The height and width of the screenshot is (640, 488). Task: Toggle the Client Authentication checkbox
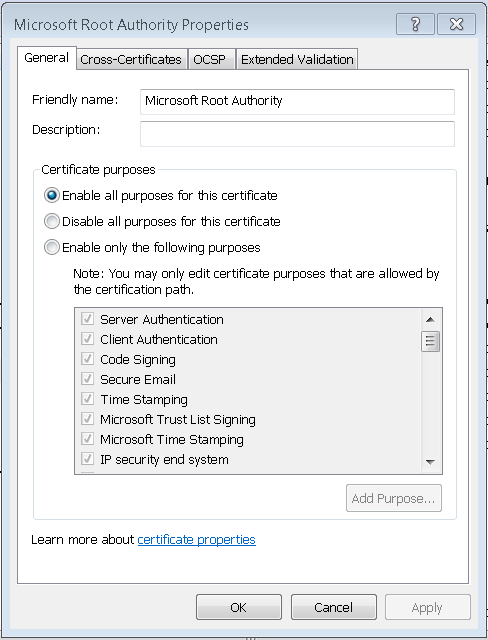click(87, 339)
